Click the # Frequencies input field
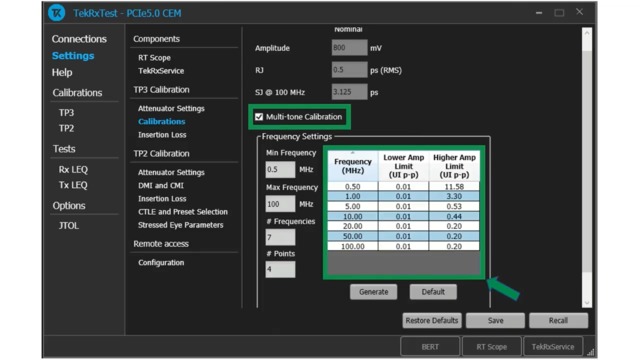The image size is (640, 360). pos(280,237)
